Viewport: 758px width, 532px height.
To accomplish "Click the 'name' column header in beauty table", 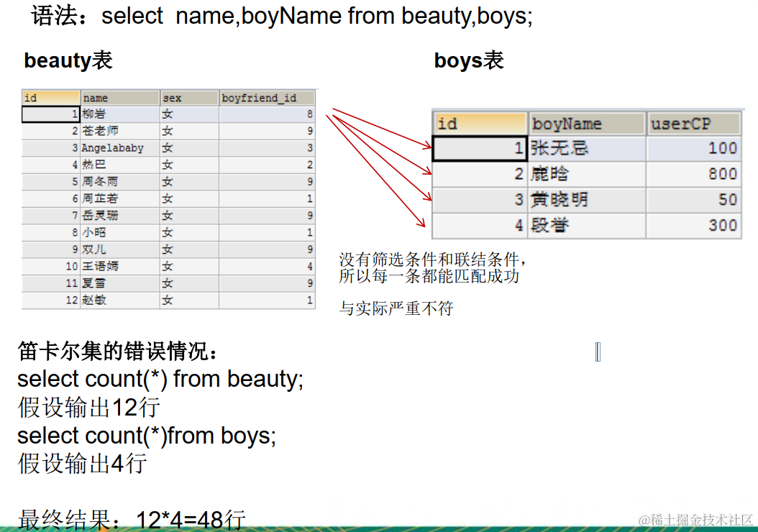I will tap(120, 98).
